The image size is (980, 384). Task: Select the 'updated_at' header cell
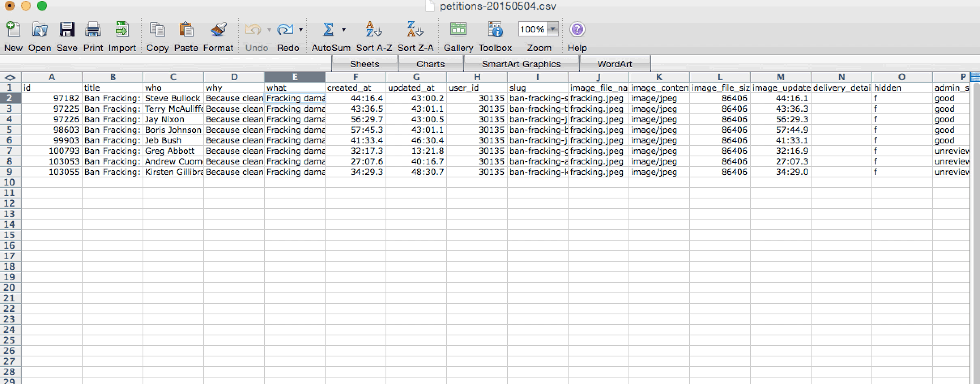416,88
